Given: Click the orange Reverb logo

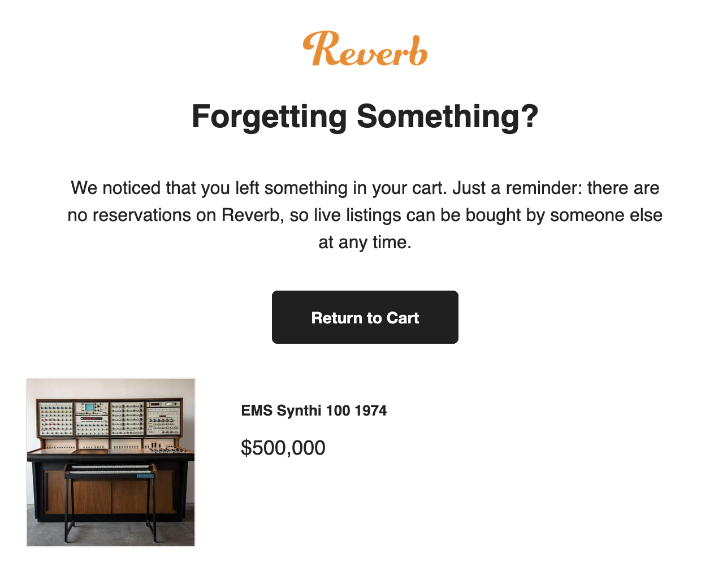Looking at the screenshot, I should point(365,49).
